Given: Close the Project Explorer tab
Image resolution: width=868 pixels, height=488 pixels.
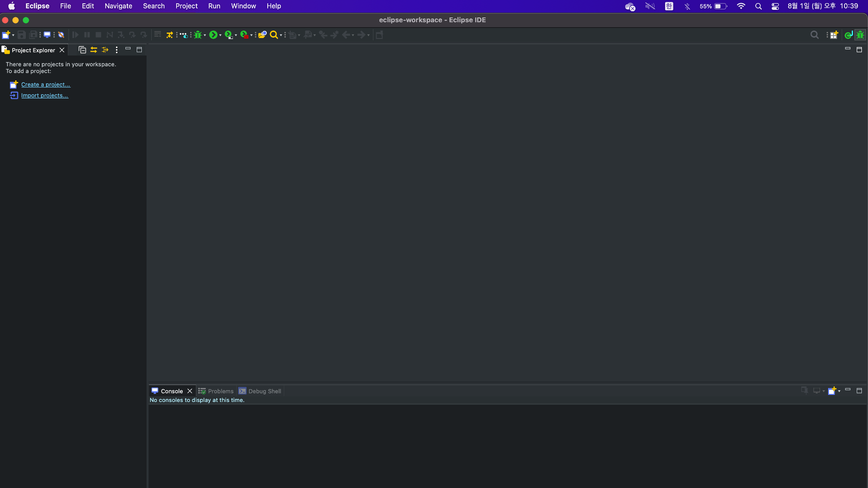Looking at the screenshot, I should click(62, 50).
